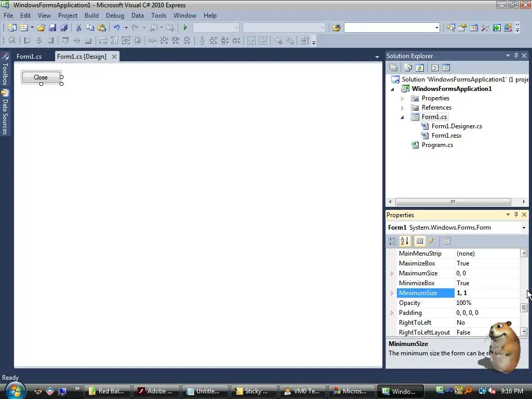Open the Properties object selector dropdown
The height and width of the screenshot is (399, 532).
[524, 228]
